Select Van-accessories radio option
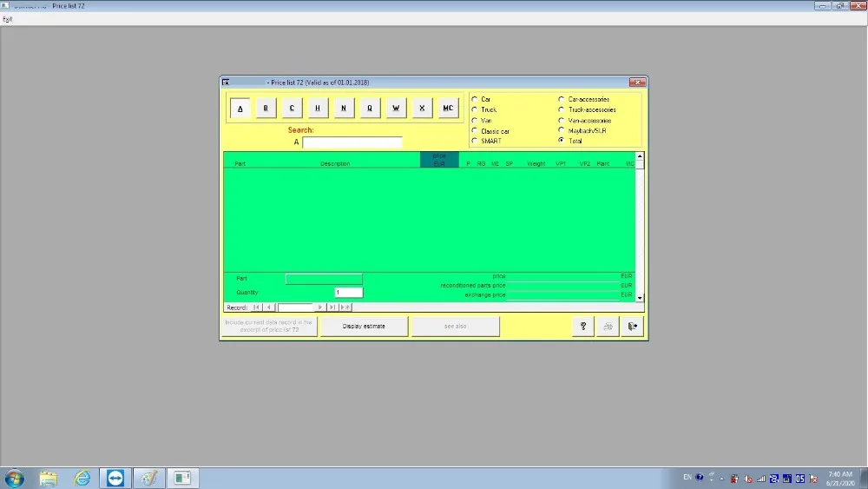868x489 pixels. [x=562, y=120]
